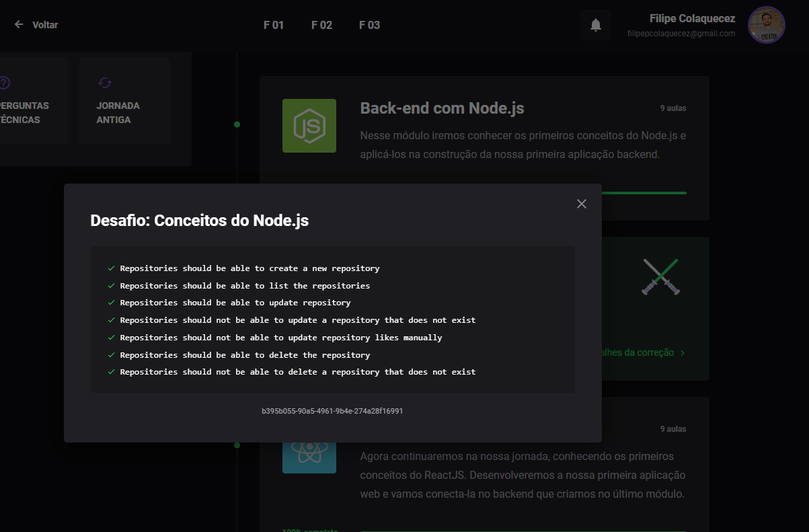The height and width of the screenshot is (532, 809).
Task: Click checkmark for create a new repository
Action: click(112, 268)
